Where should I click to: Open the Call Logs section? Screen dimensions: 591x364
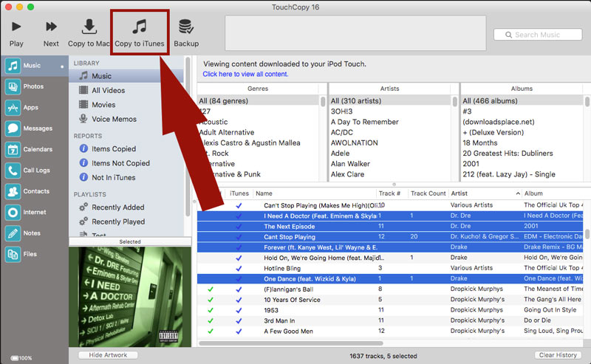click(x=34, y=171)
